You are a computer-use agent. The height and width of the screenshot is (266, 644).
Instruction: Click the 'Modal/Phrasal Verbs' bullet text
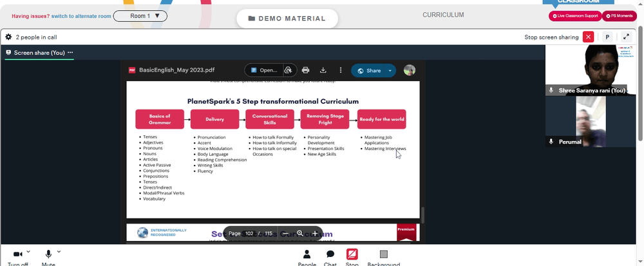pyautogui.click(x=164, y=193)
